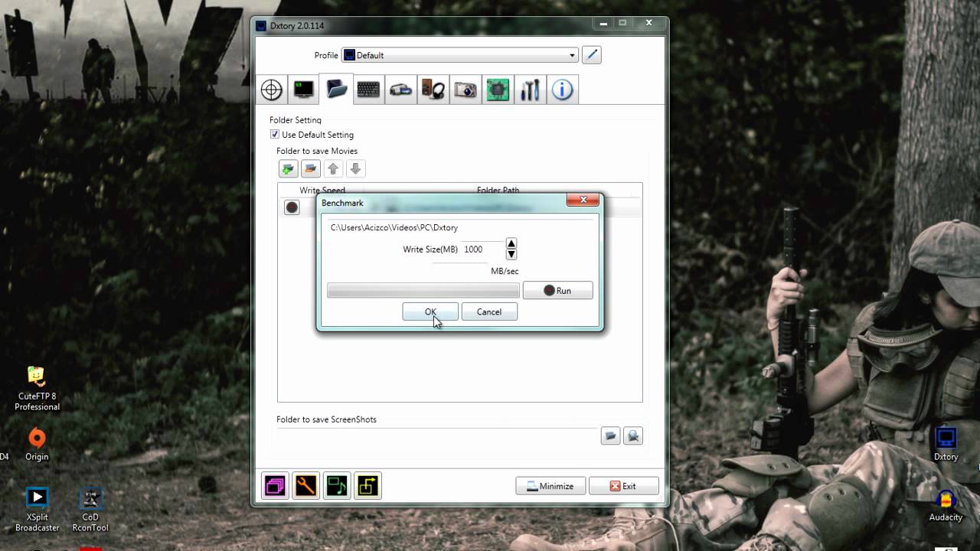Screen dimensions: 980x551
Task: Click the benchmark progress bar
Action: pos(423,291)
